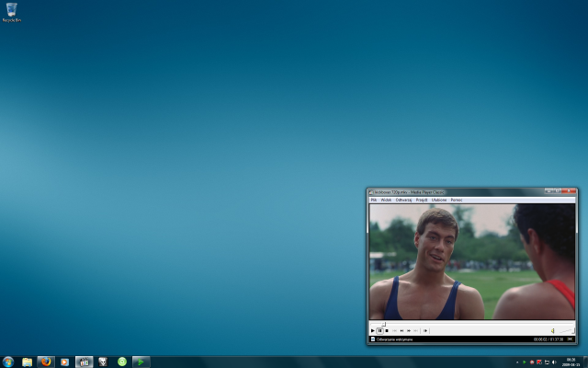The height and width of the screenshot is (368, 588).
Task: Click the video display area in the player
Action: coord(472,261)
